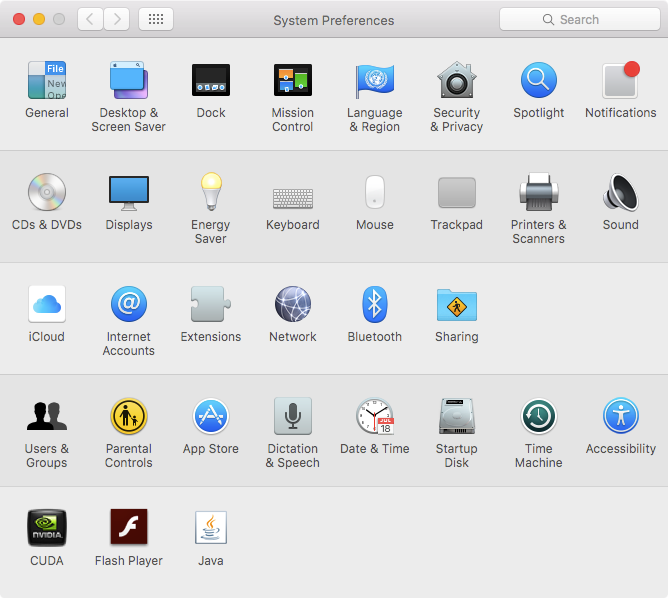Open Spotlight preferences
668x598 pixels.
point(539,81)
